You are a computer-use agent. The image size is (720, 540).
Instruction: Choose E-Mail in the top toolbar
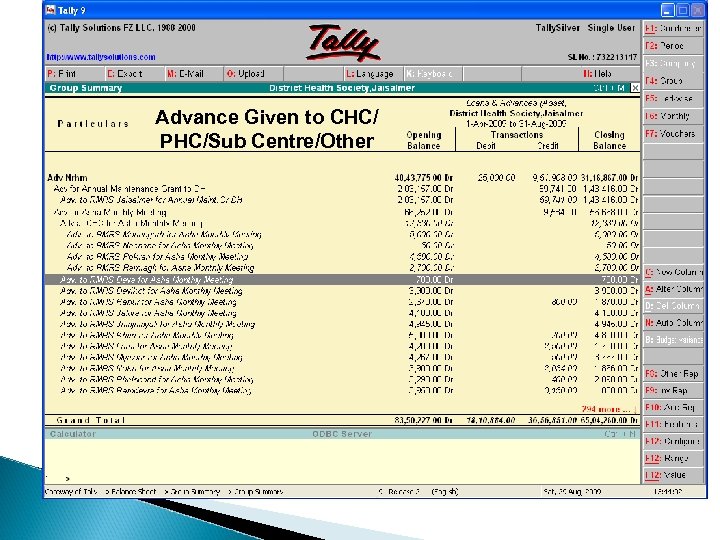click(x=194, y=73)
